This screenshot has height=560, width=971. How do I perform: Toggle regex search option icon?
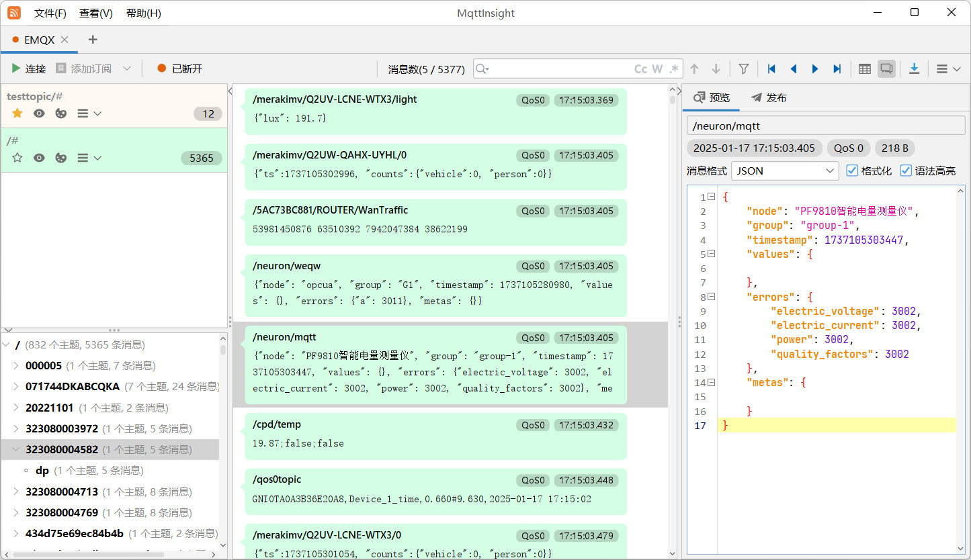(674, 68)
